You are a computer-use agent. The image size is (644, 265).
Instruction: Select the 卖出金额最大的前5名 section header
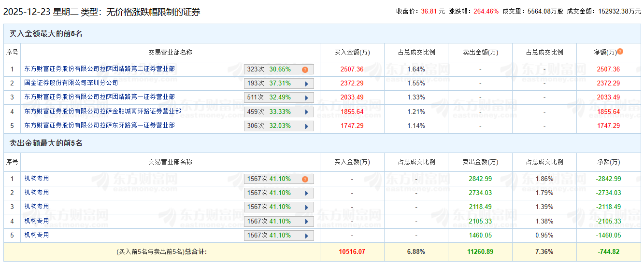tap(46, 143)
